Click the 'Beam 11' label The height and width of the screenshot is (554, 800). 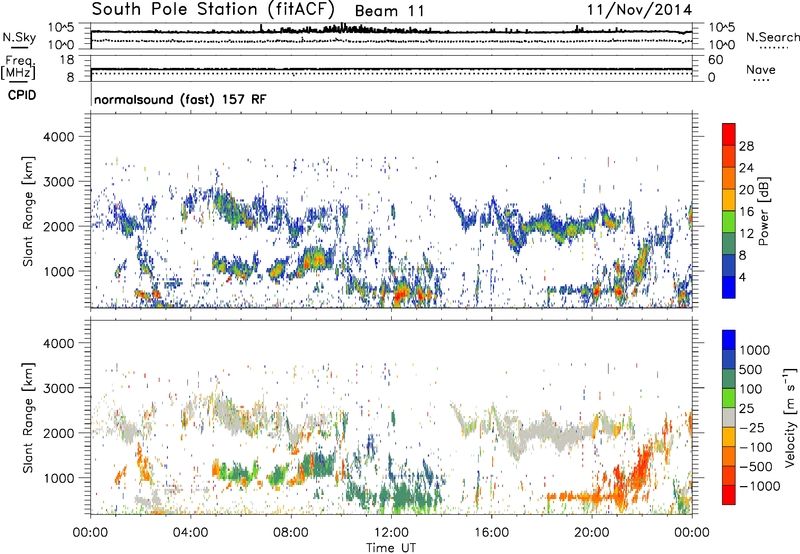point(389,11)
